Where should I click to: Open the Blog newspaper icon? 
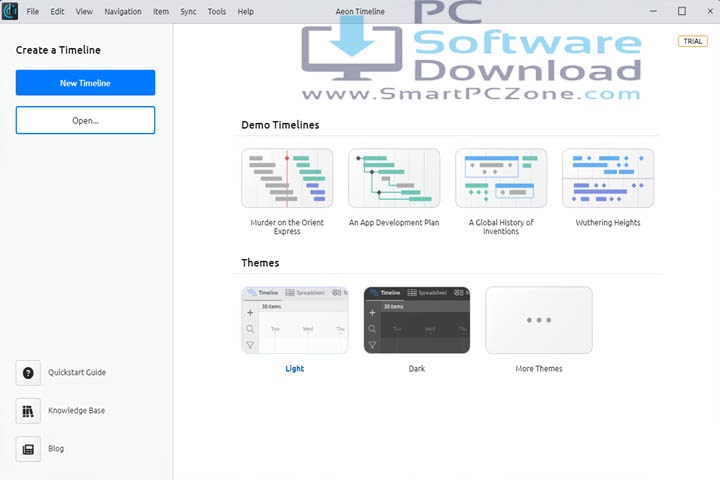click(x=28, y=449)
